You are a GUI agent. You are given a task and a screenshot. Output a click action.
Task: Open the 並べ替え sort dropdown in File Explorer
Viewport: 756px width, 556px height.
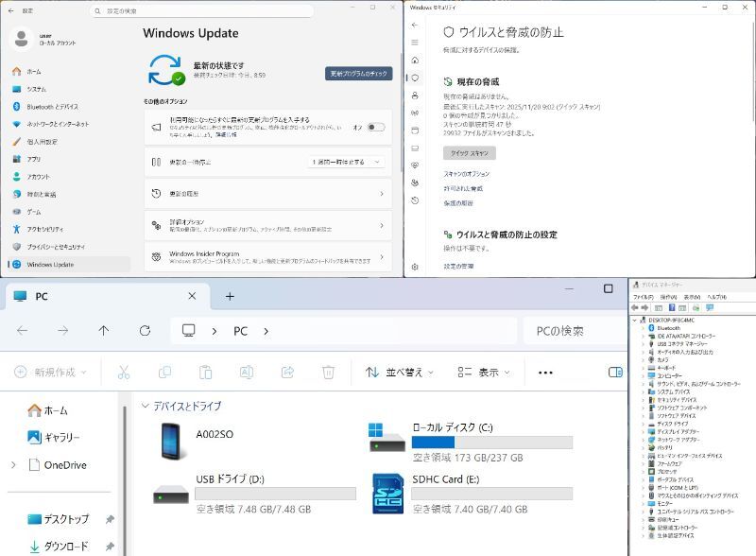point(399,373)
